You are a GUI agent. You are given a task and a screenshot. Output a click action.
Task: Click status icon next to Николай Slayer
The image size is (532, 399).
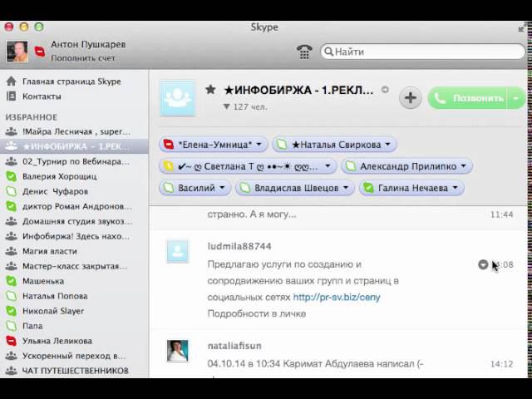[11, 311]
